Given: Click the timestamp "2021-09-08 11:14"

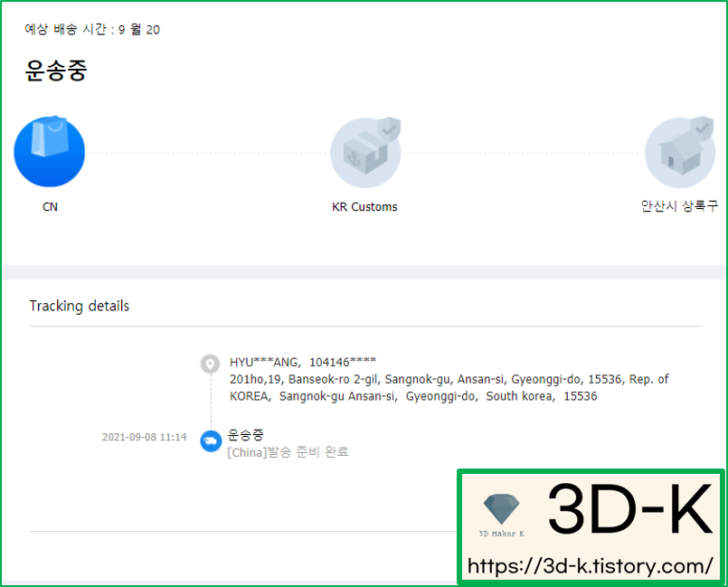Looking at the screenshot, I should (x=145, y=437).
